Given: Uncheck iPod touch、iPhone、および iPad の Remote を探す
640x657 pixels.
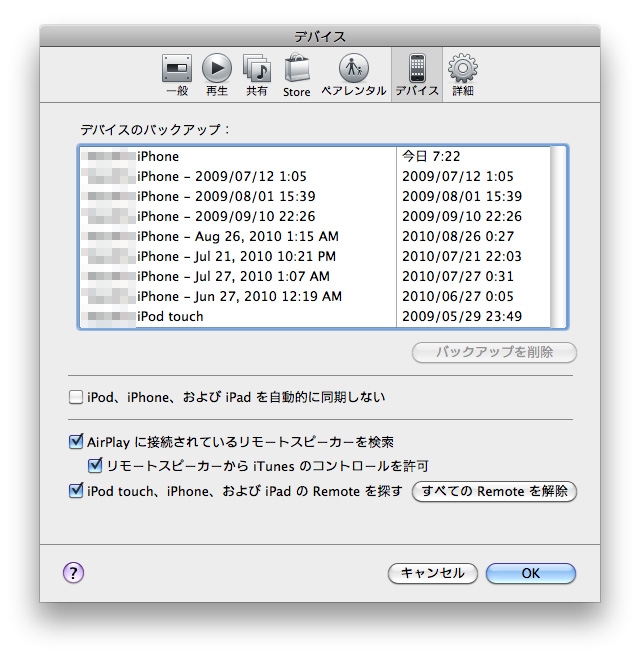Looking at the screenshot, I should click(76, 491).
